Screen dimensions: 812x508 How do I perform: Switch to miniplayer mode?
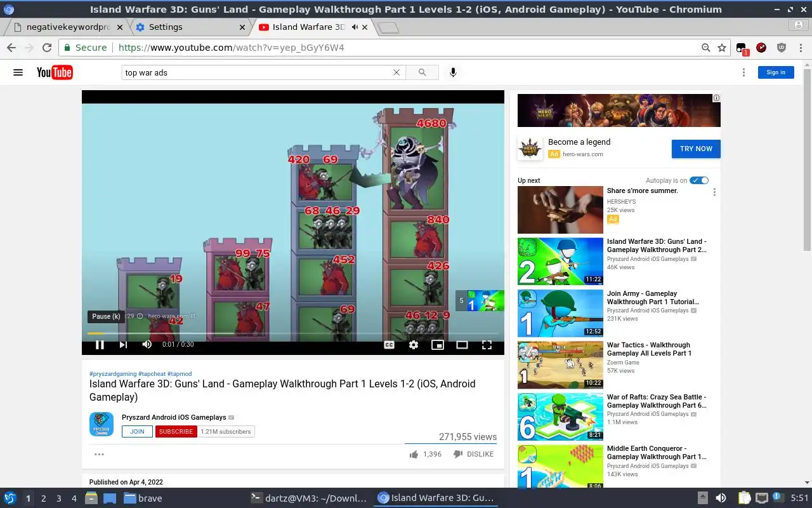click(438, 345)
